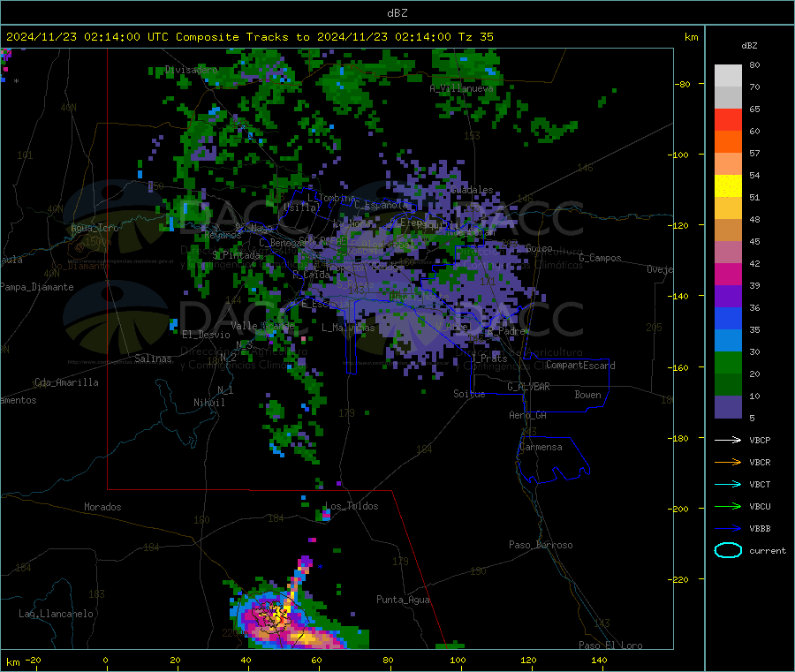Select the red 60–65 dBZ swatch

click(728, 119)
